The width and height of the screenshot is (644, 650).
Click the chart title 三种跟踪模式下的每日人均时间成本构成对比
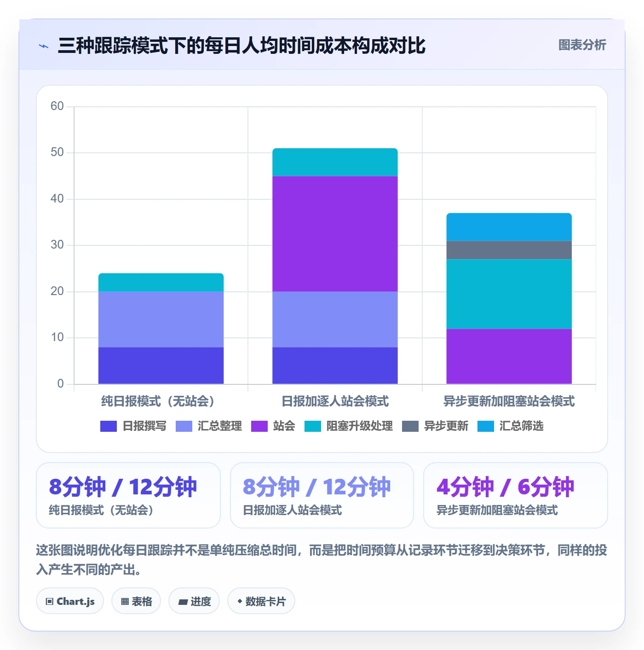(241, 46)
